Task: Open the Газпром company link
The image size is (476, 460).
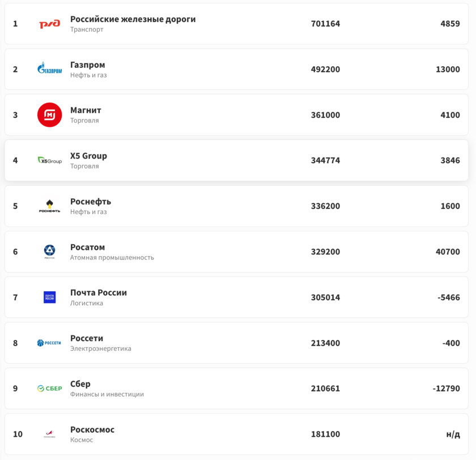Action: click(x=87, y=65)
